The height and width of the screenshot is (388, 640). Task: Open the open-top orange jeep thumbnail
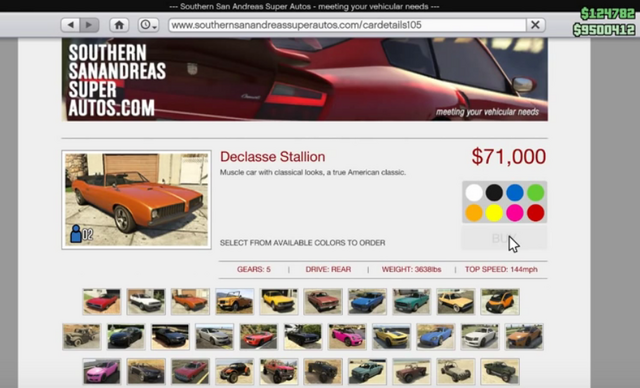click(235, 302)
